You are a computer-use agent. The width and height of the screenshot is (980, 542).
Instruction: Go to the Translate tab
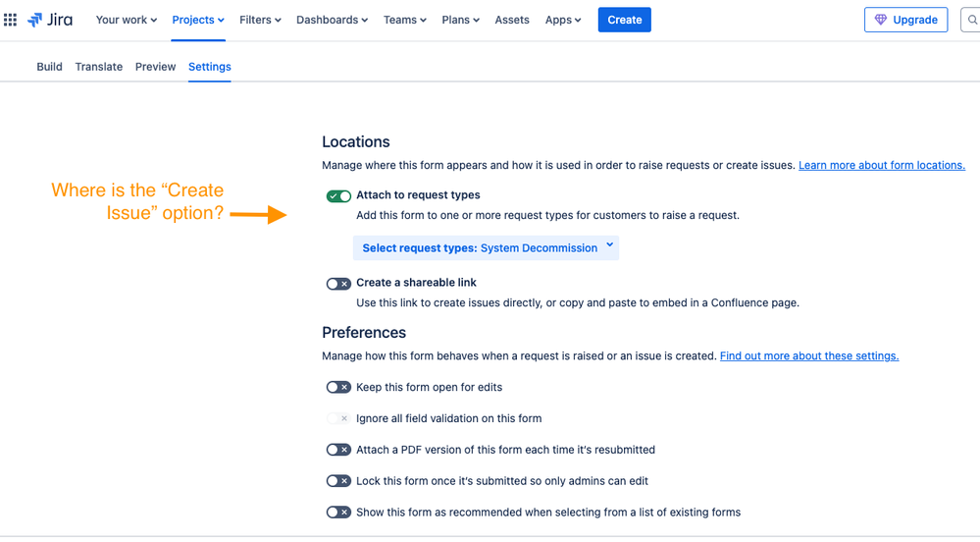click(x=99, y=67)
